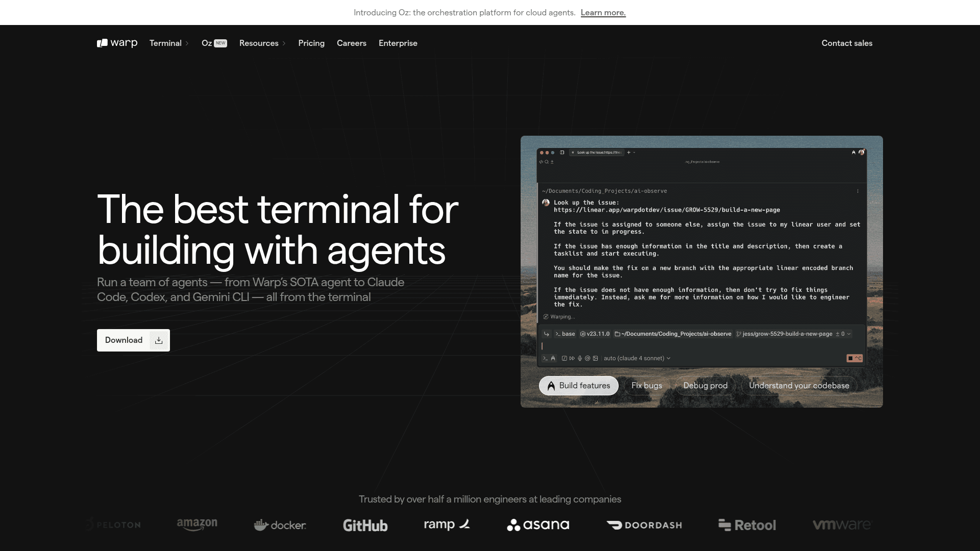This screenshot has height=551, width=980.
Task: Select the Look up the issue tab
Action: [x=597, y=153]
